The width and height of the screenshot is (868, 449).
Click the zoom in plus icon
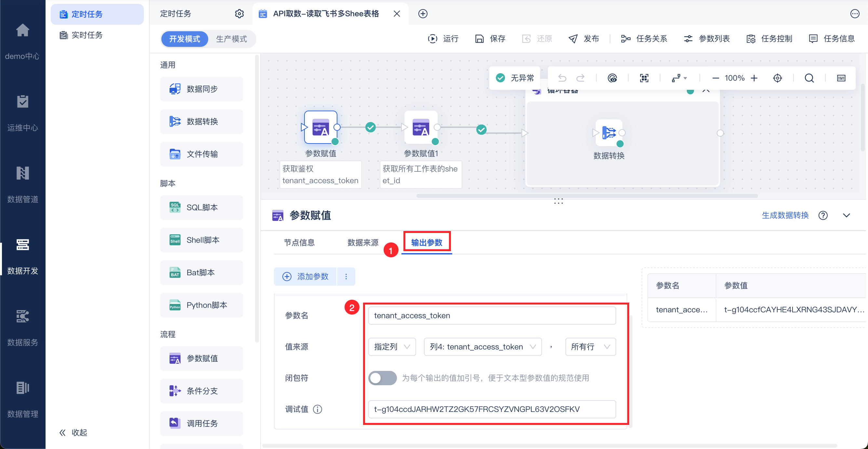[754, 78]
